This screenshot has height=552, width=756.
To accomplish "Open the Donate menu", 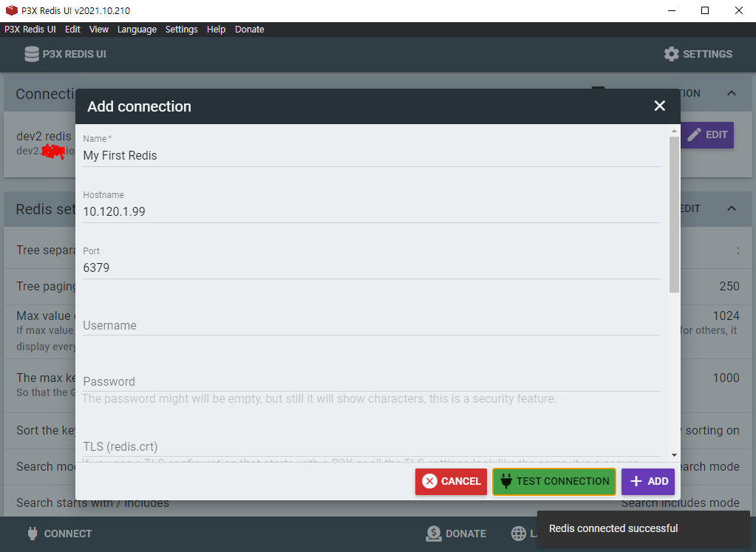I will point(249,30).
